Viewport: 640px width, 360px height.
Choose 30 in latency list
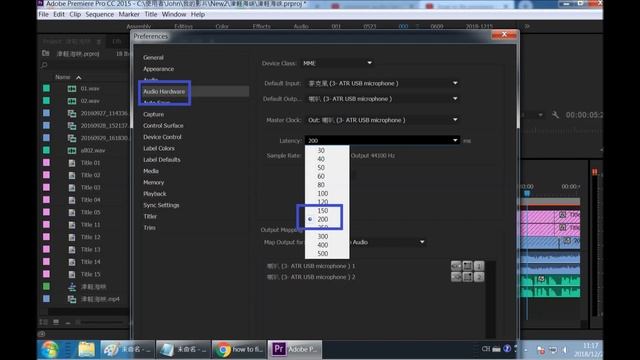(x=321, y=151)
